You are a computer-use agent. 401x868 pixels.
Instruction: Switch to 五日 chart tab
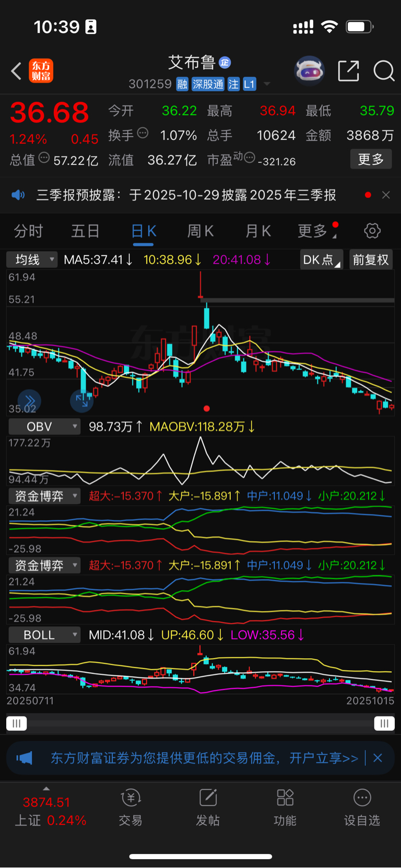(85, 231)
